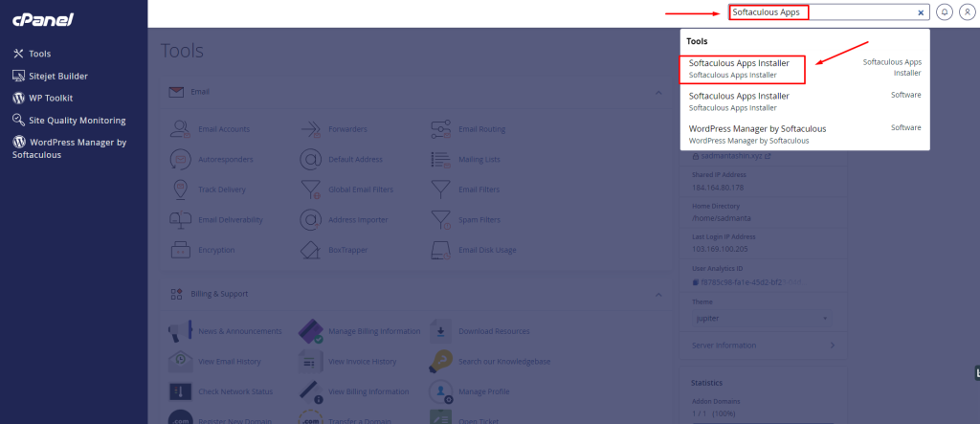Select first Softaculous Apps Installer search result
Screen dimensions: 980x424
point(805,69)
